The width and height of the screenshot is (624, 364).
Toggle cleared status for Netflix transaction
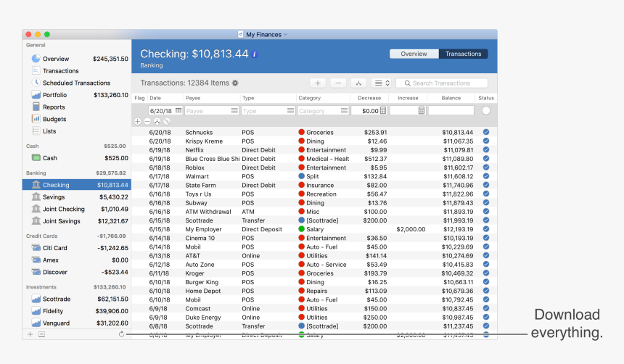485,150
